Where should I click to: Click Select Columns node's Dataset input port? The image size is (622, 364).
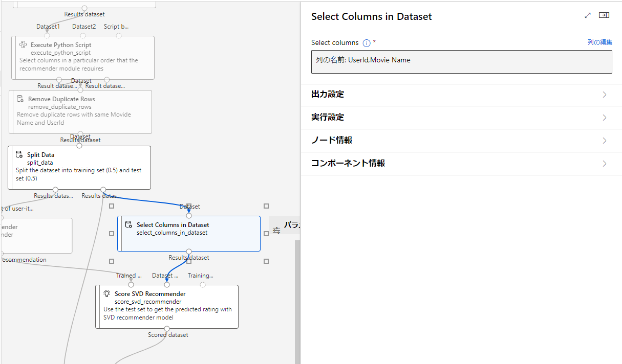pos(189,216)
